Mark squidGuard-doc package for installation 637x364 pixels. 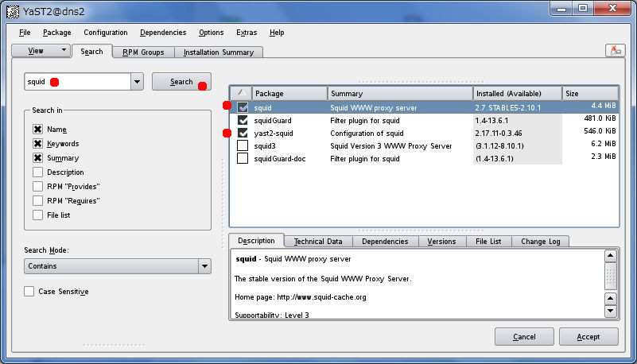[x=243, y=158]
